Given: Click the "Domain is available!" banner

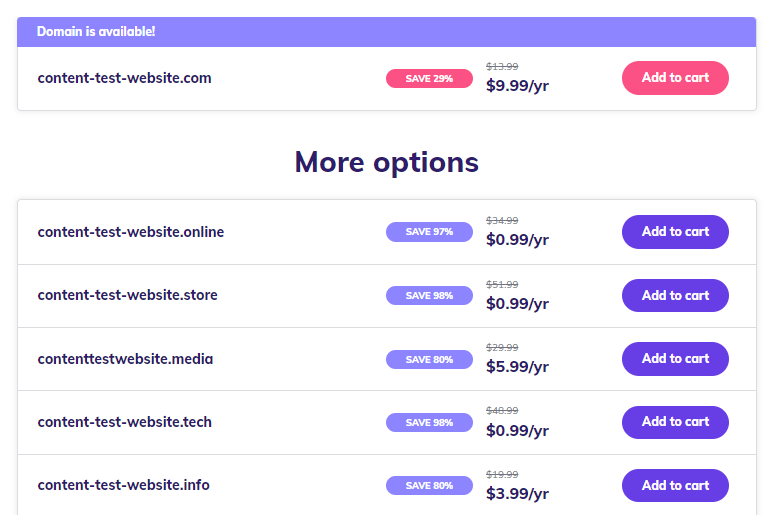Looking at the screenshot, I should [x=96, y=32].
